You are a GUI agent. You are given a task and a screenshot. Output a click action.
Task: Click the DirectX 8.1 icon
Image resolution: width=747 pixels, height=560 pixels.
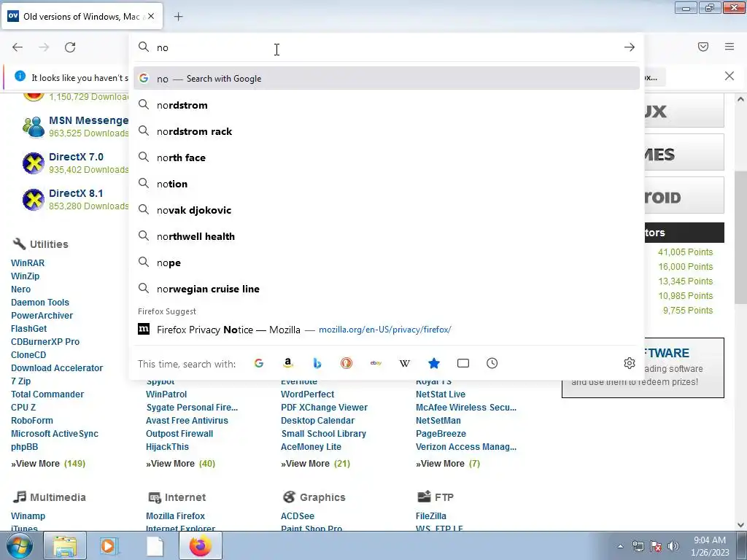[34, 200]
